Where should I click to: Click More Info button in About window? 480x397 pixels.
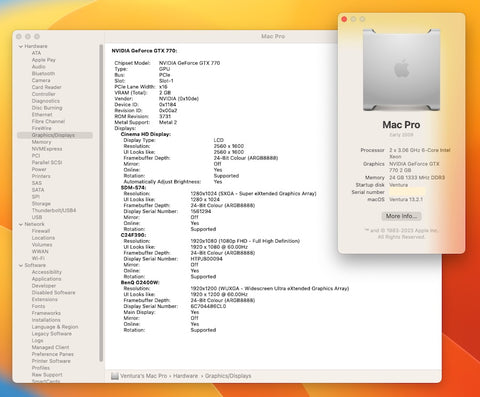pos(401,216)
